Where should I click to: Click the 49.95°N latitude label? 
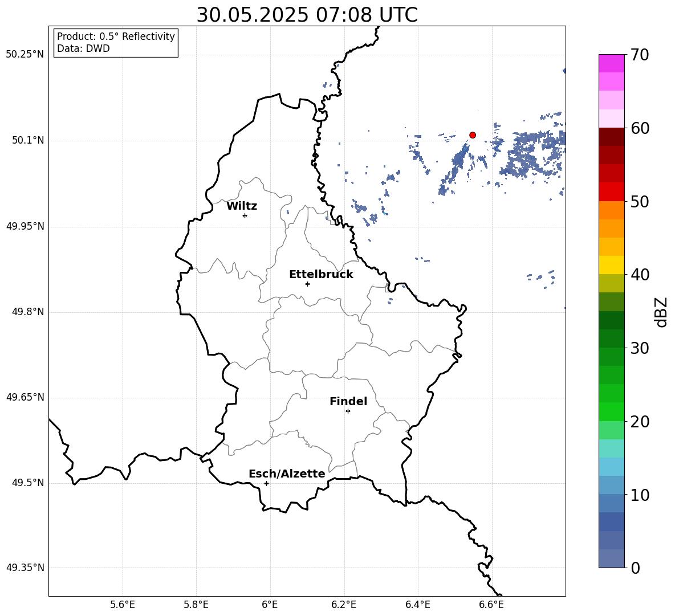(x=25, y=227)
